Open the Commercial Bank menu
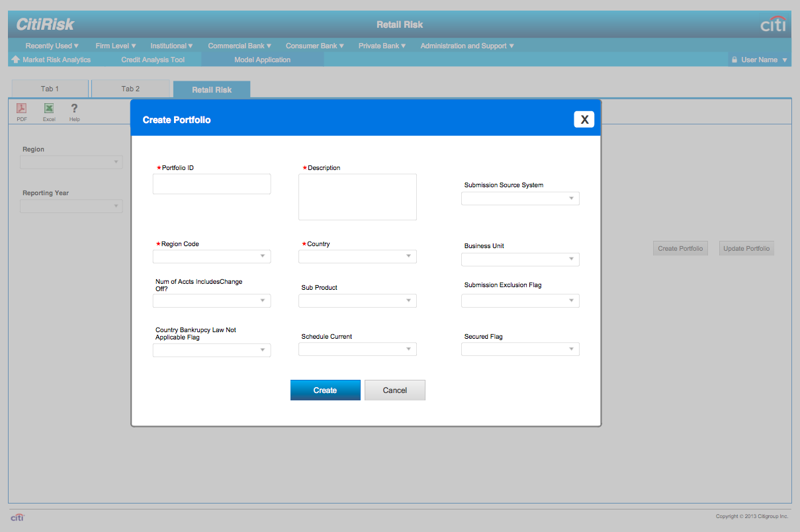Image resolution: width=800 pixels, height=532 pixels. [x=240, y=46]
